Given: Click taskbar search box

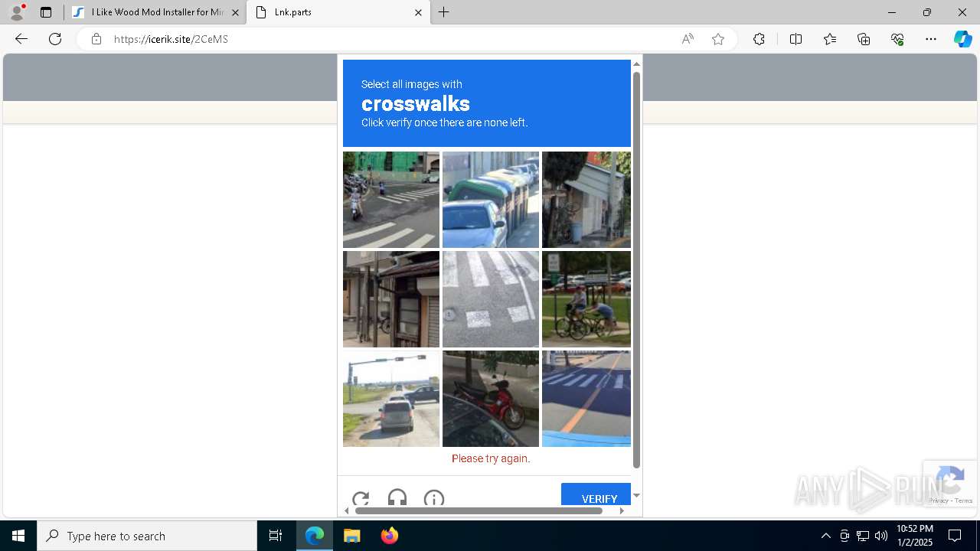Looking at the screenshot, I should click(x=147, y=536).
